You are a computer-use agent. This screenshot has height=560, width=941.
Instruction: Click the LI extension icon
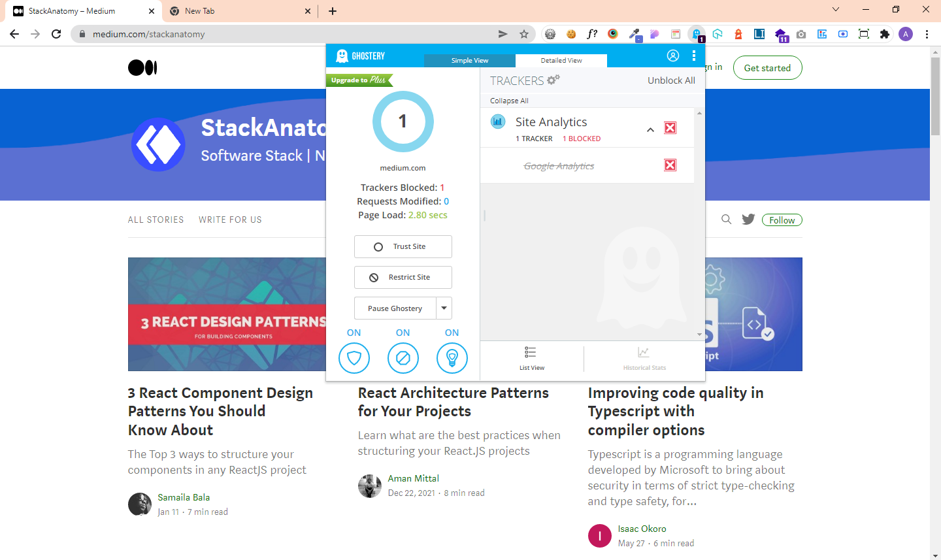click(759, 34)
